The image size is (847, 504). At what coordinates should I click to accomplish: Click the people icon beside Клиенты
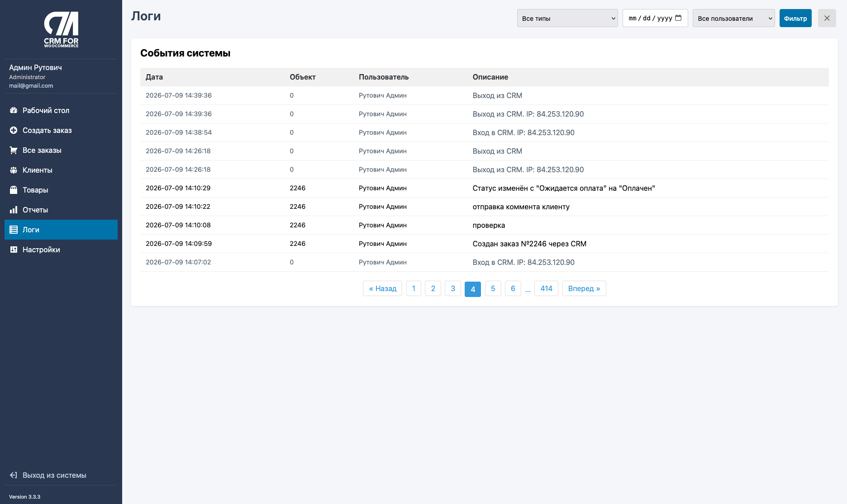(x=14, y=170)
